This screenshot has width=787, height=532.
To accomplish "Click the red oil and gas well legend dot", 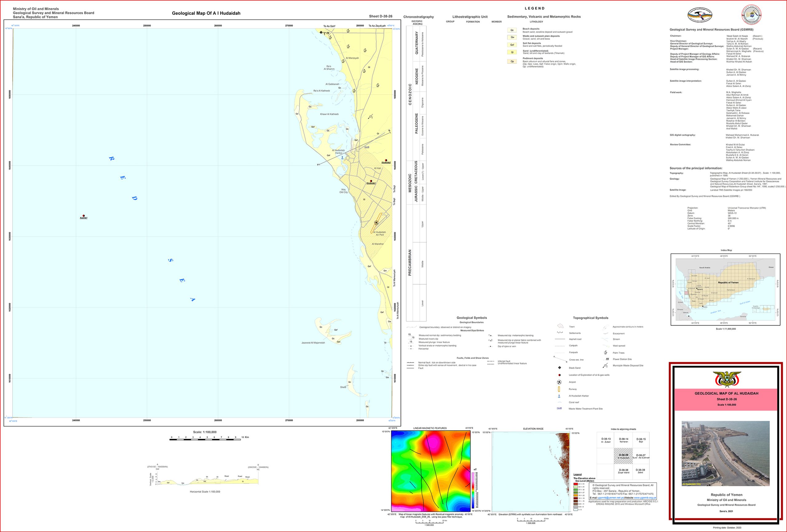I will coord(560,375).
